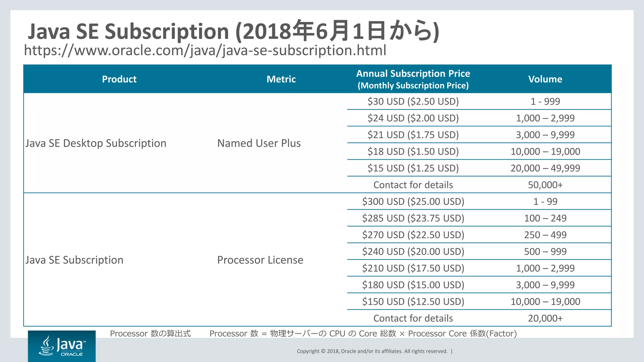The height and width of the screenshot is (362, 644).
Task: Select the 3,000 – 9,999 volume at $21
Action: (545, 134)
